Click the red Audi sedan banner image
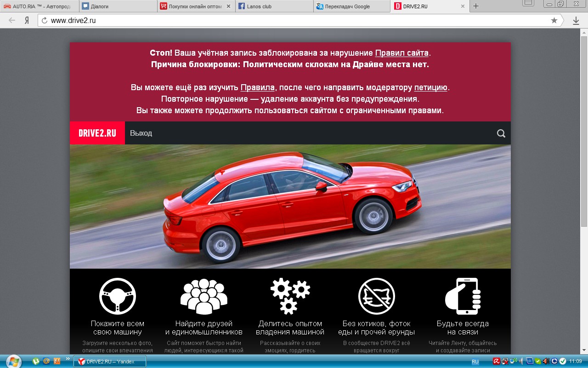Screen dimensions: 588x368 tap(290, 207)
